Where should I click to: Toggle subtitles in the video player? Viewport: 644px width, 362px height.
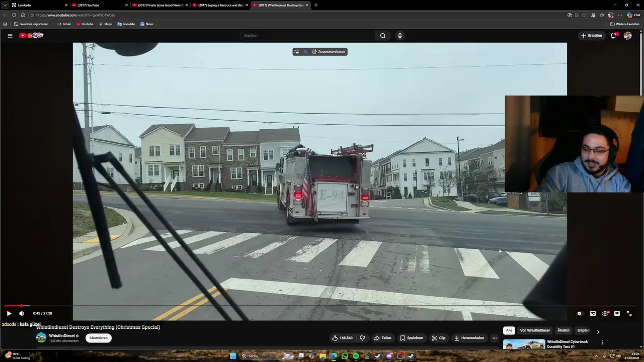(x=593, y=313)
